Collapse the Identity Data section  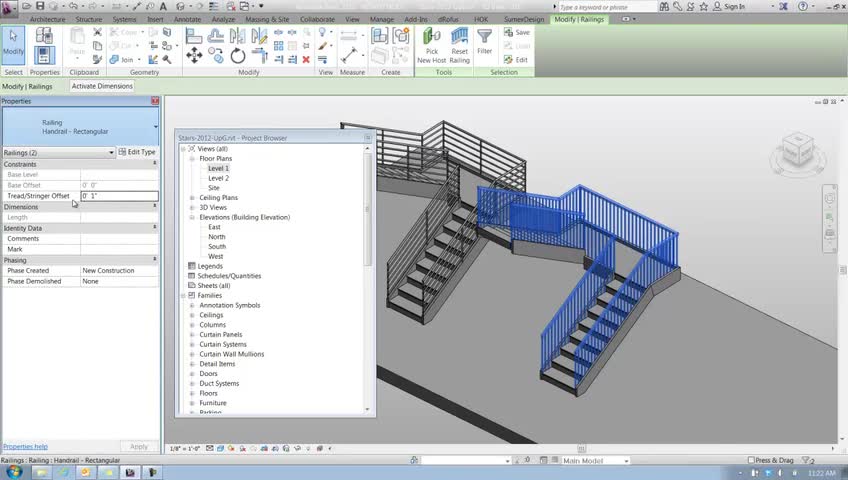pyautogui.click(x=154, y=228)
